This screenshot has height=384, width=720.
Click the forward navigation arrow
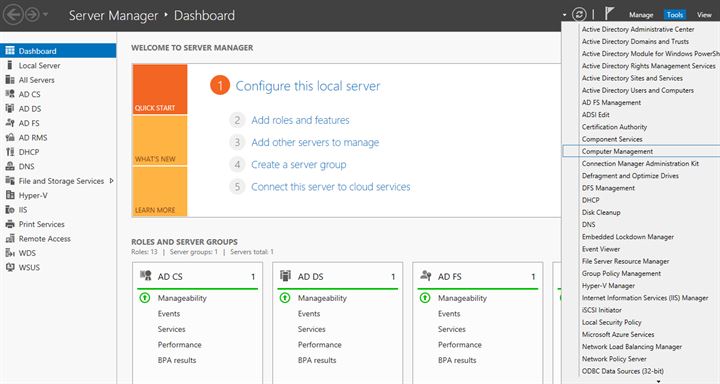click(x=32, y=15)
